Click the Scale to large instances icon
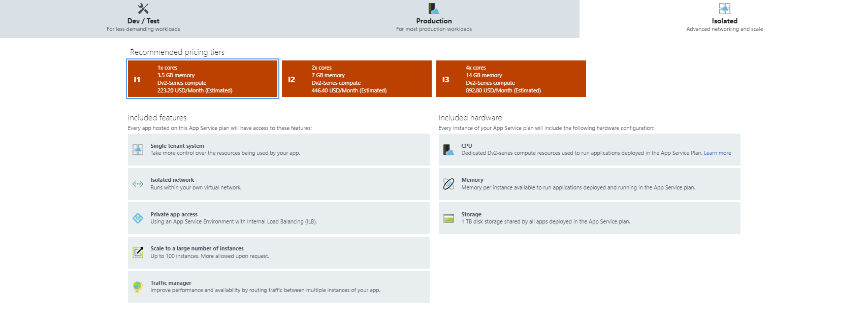 coord(138,252)
